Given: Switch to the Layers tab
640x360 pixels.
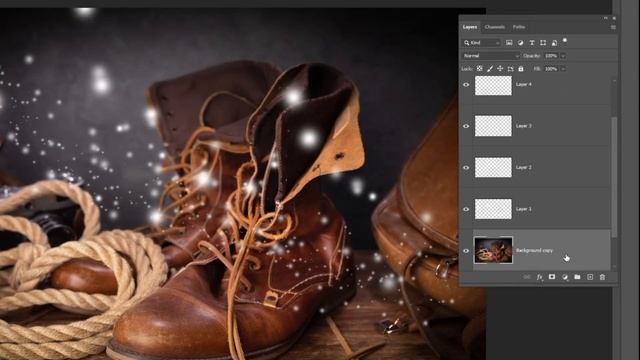Looking at the screenshot, I should coord(470,27).
